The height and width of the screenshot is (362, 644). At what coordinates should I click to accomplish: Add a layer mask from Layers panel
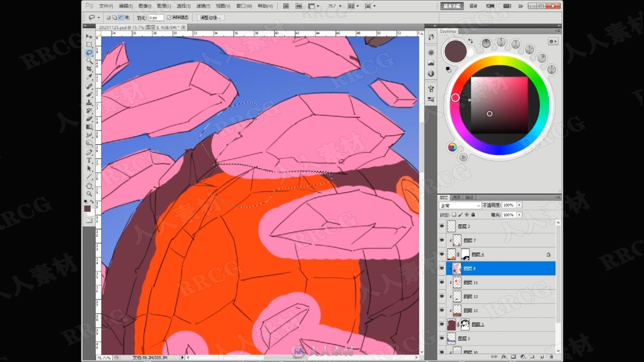(x=513, y=357)
